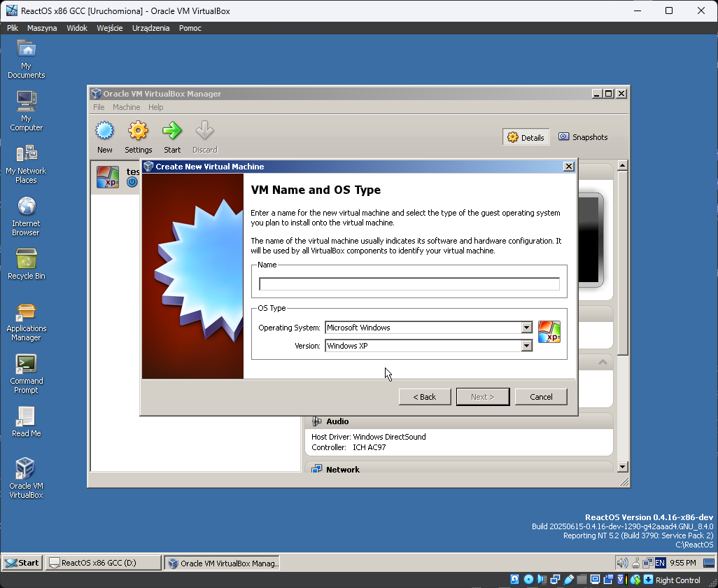Select Oracle VM VirtualBox Manager taskbar item
This screenshot has width=718, height=588.
tap(222, 563)
